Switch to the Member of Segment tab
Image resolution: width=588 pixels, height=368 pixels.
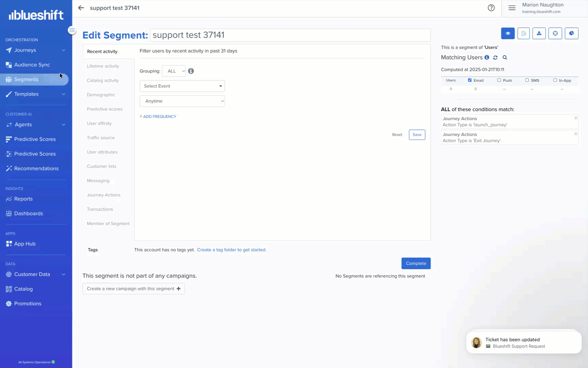(108, 224)
